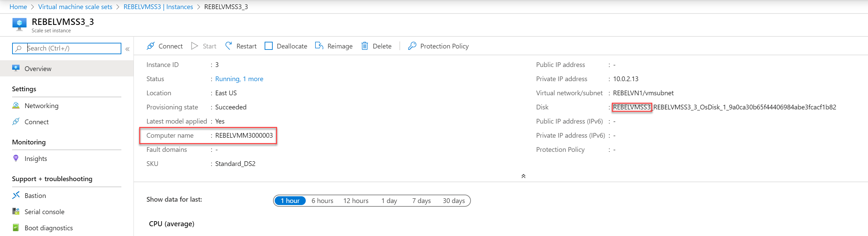868x236 pixels.
Task: Click the CPU (average) chart title
Action: click(172, 224)
